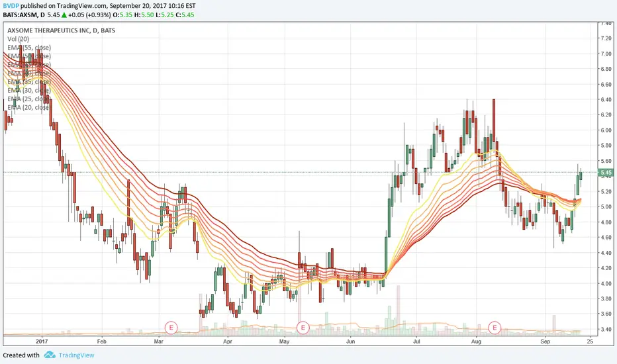Click the 4.00 price axis label

point(606,283)
